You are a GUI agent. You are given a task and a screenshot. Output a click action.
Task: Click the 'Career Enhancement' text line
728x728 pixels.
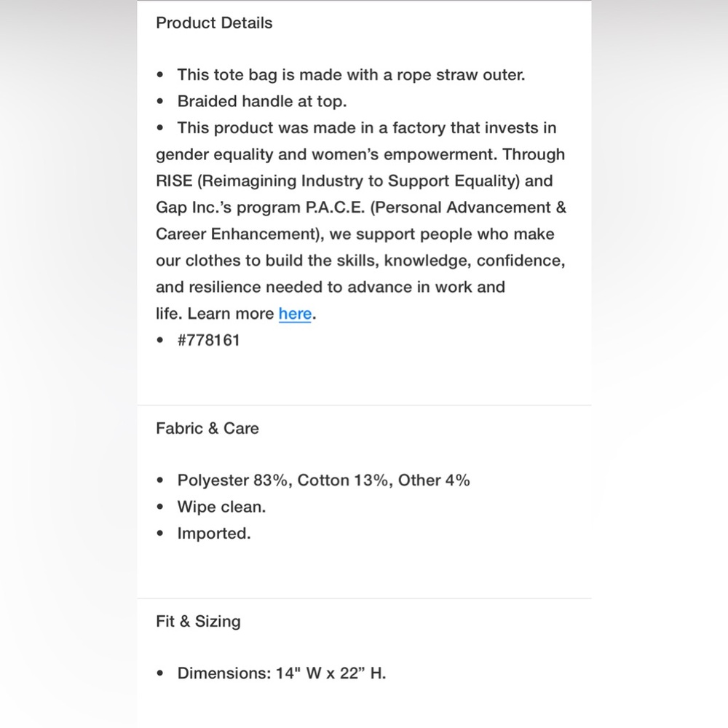[x=355, y=234]
